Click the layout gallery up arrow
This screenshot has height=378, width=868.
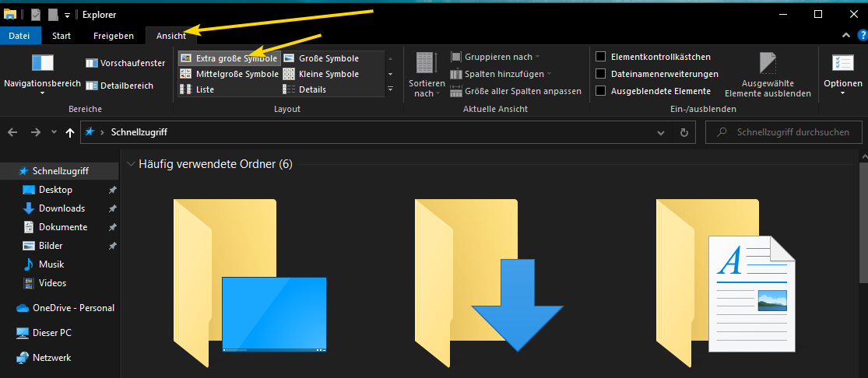tap(390, 58)
